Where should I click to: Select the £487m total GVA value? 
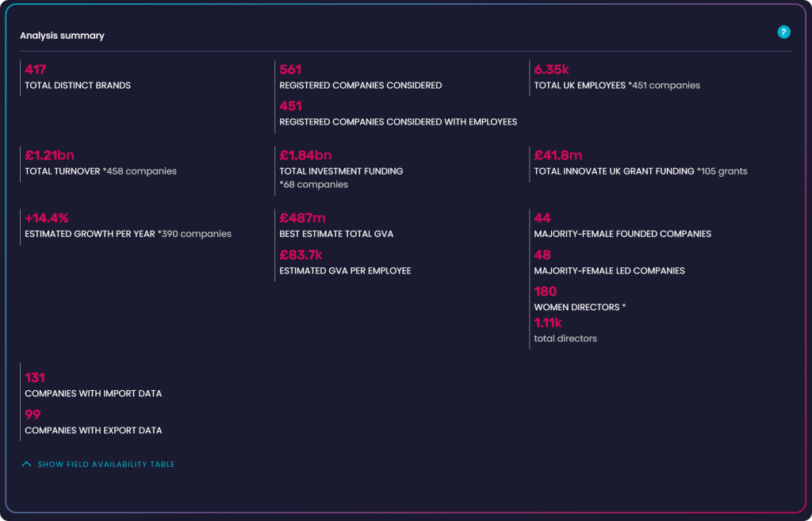302,218
